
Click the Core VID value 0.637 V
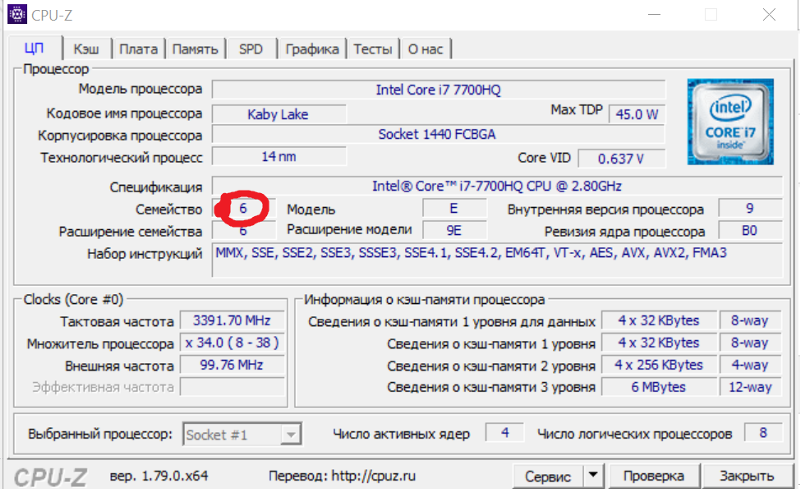[x=621, y=159]
